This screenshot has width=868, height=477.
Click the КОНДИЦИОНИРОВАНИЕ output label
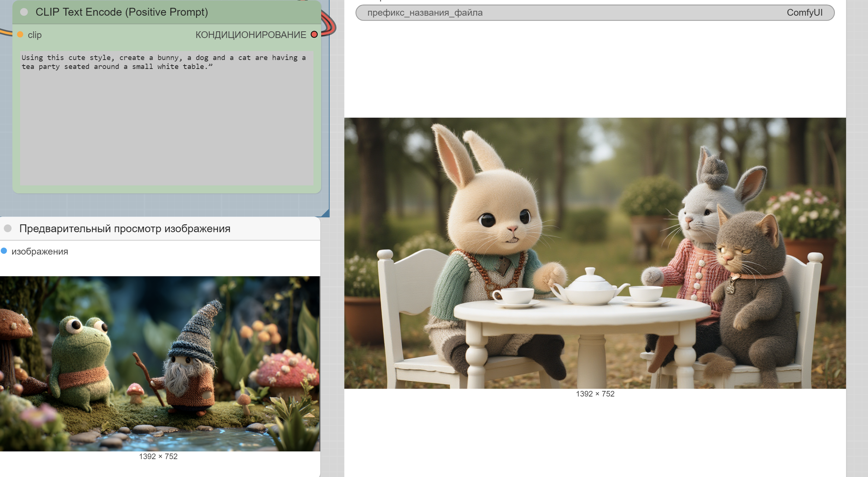point(250,35)
